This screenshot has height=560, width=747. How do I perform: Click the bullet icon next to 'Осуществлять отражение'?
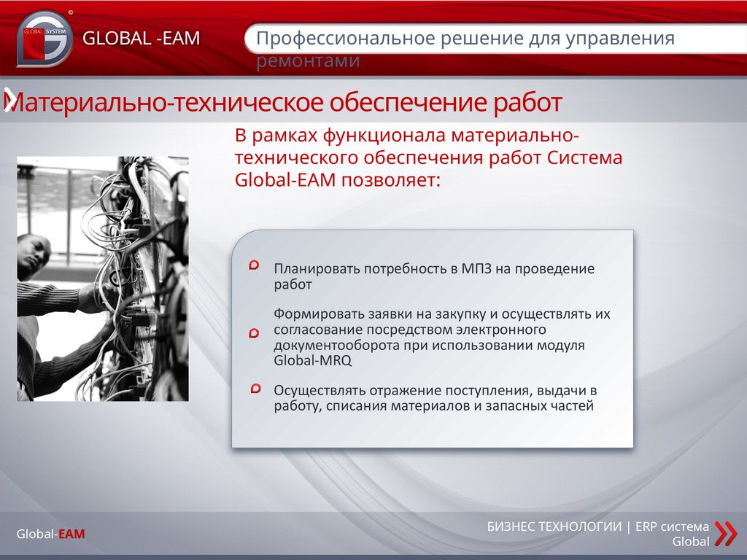[x=256, y=389]
